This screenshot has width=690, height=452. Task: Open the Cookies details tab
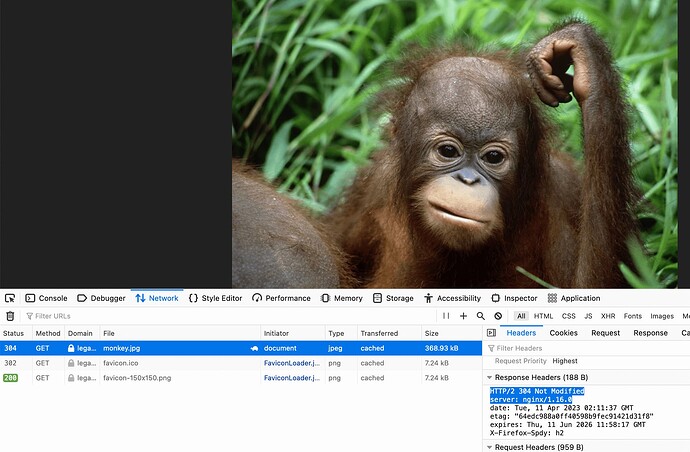click(563, 333)
